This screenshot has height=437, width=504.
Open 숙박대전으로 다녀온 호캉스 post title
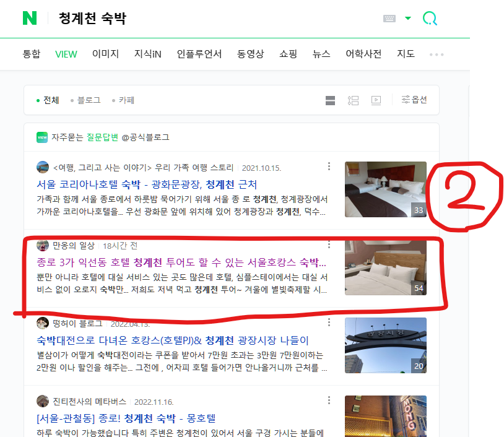click(x=173, y=340)
